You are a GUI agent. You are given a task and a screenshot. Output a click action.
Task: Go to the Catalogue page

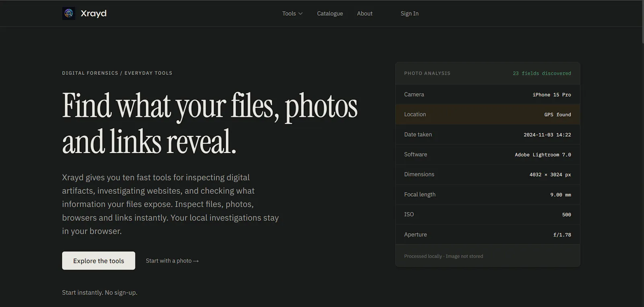tap(330, 13)
